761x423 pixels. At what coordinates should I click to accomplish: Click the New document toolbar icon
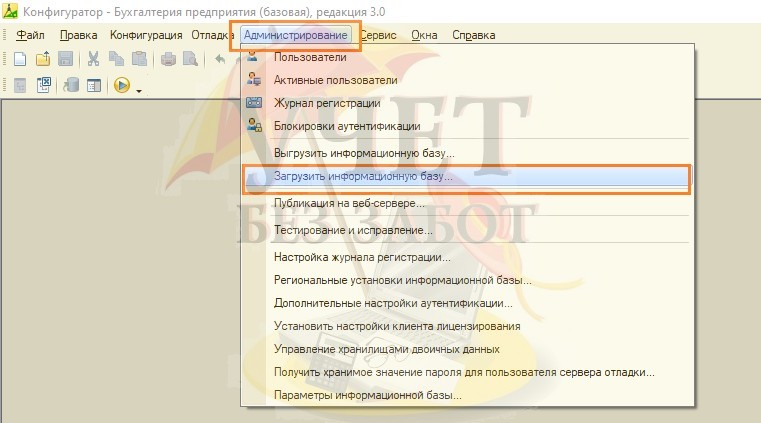[x=19, y=59]
